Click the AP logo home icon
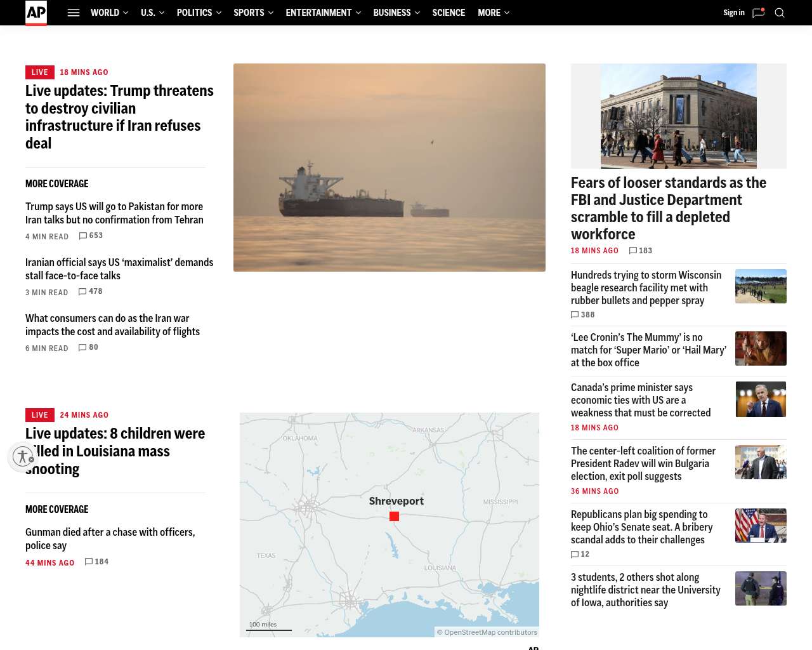 36,13
